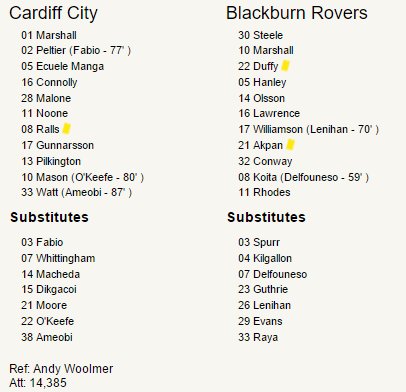Viewport: 406px width, 392px height.
Task: Select 33 Watt in Cardiff lineup
Action: pos(77,192)
